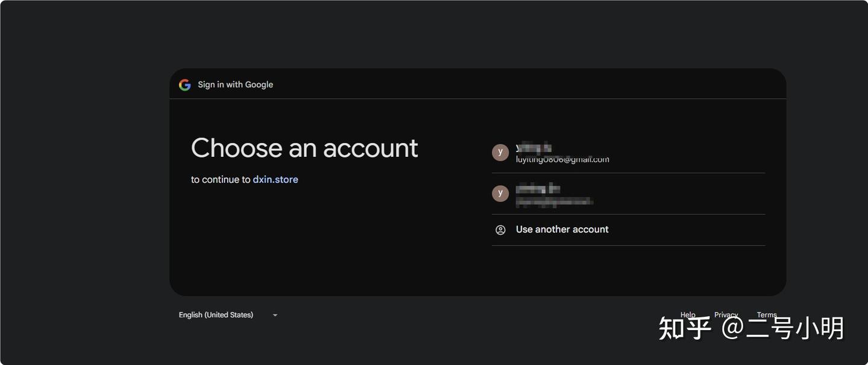The image size is (868, 365).
Task: Open the Privacy link
Action: coord(726,315)
